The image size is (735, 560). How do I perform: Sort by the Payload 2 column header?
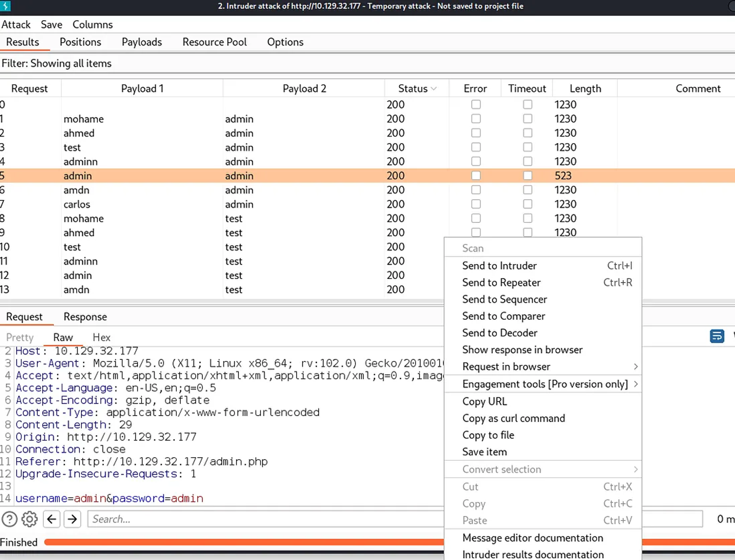(304, 89)
